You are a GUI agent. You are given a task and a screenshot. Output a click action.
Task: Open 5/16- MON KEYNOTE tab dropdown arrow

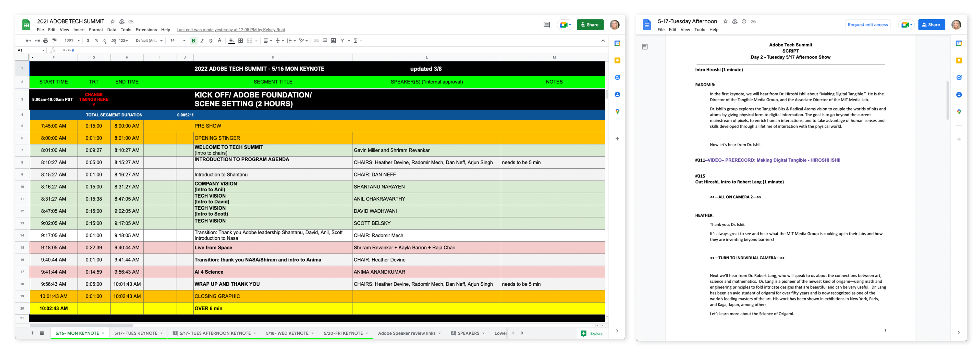click(x=103, y=333)
